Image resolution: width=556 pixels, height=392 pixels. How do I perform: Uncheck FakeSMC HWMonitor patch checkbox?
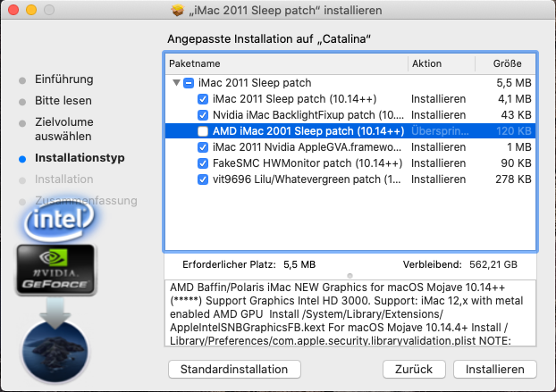(x=203, y=163)
